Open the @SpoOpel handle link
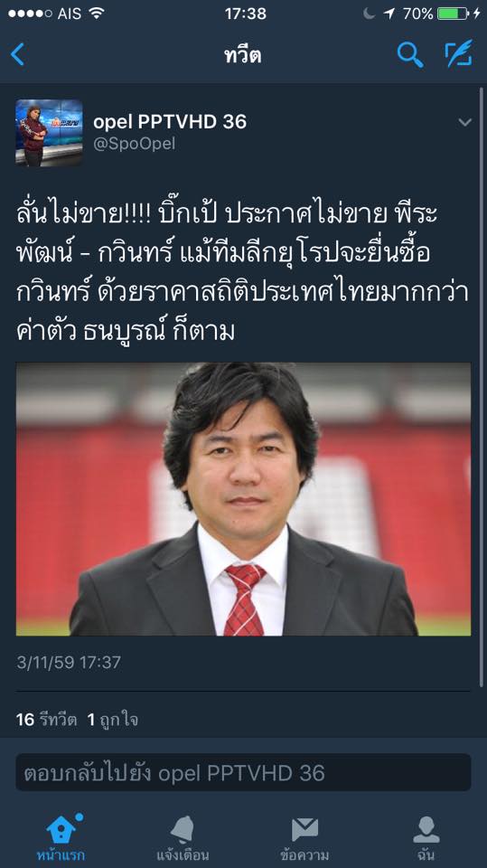This screenshot has width=487, height=868. click(x=135, y=144)
